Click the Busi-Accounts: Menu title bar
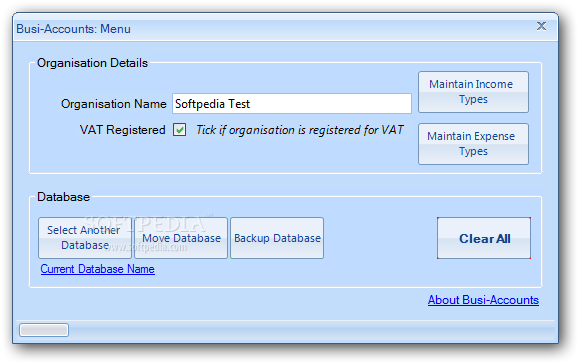Viewport: 579px width, 364px height. [273, 28]
